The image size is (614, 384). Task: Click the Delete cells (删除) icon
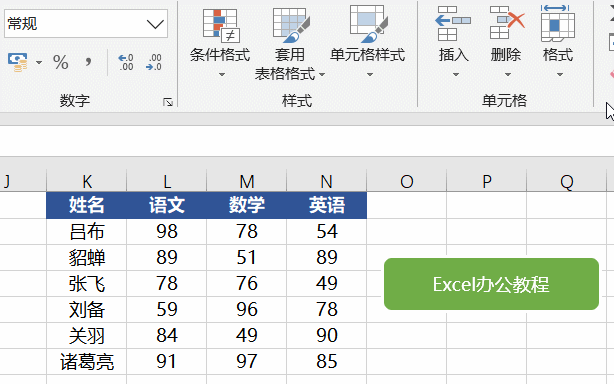(507, 23)
